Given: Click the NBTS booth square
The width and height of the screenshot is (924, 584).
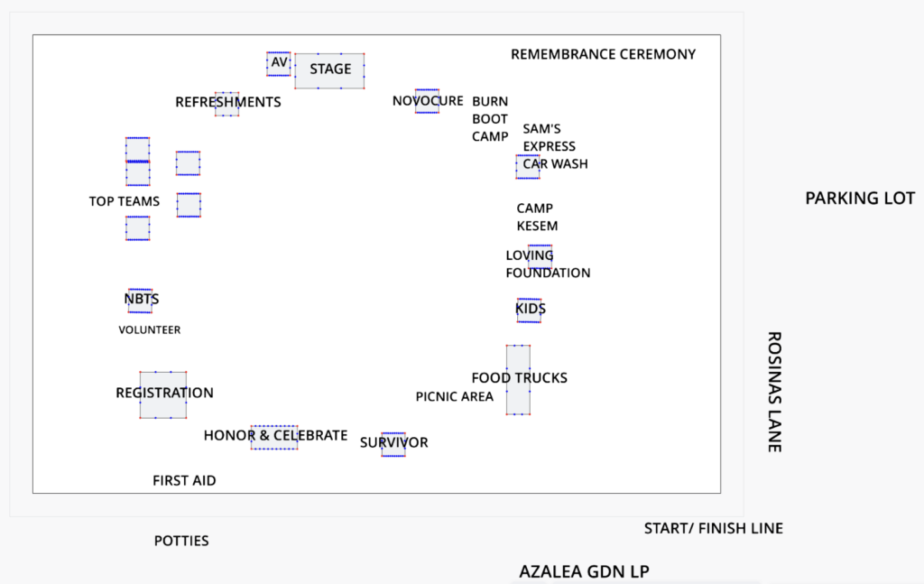Looking at the screenshot, I should click(140, 301).
